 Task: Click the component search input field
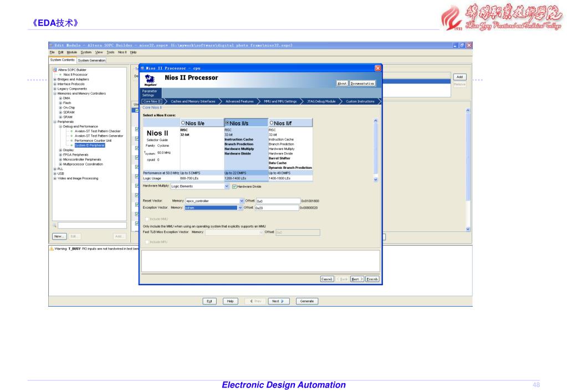pyautogui.click(x=92, y=225)
